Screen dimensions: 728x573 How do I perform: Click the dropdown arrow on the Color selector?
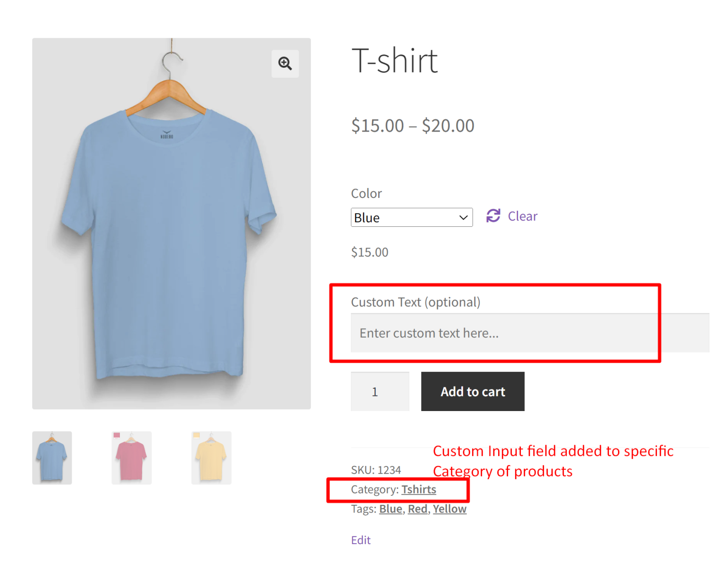463,217
